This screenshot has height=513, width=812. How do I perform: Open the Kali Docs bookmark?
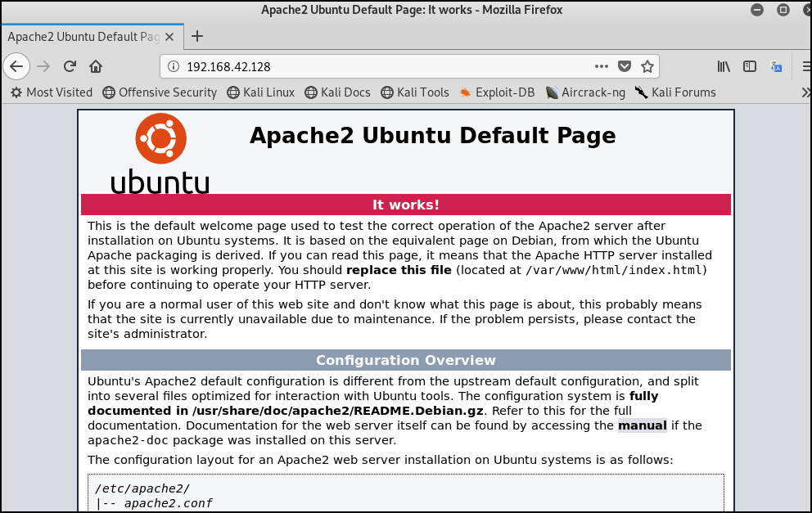(337, 92)
